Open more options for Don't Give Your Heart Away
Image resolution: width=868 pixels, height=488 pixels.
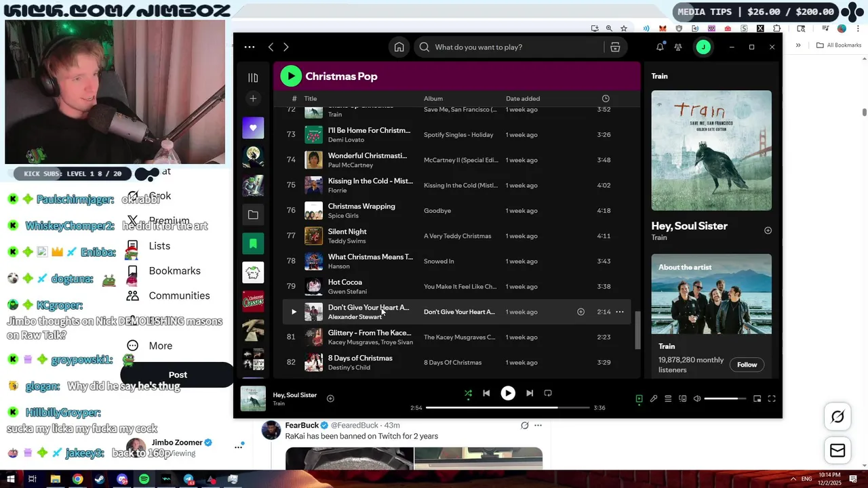click(620, 312)
